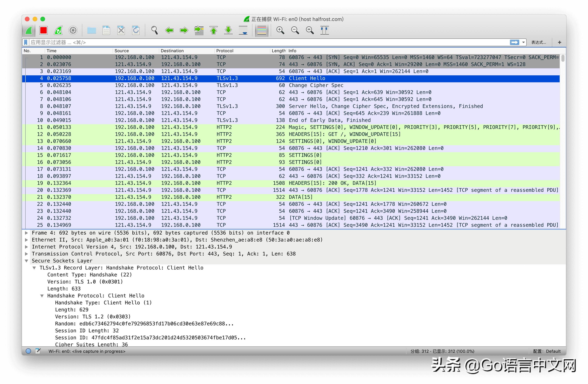Image resolution: width=588 pixels, height=384 pixels.
Task: Collapse the Secure Sockets Layer section
Action: click(26, 261)
